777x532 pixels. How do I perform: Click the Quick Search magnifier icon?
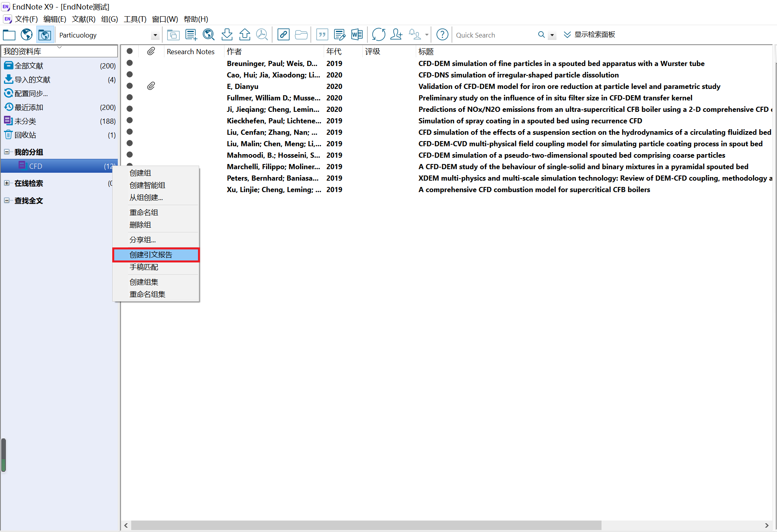click(541, 35)
